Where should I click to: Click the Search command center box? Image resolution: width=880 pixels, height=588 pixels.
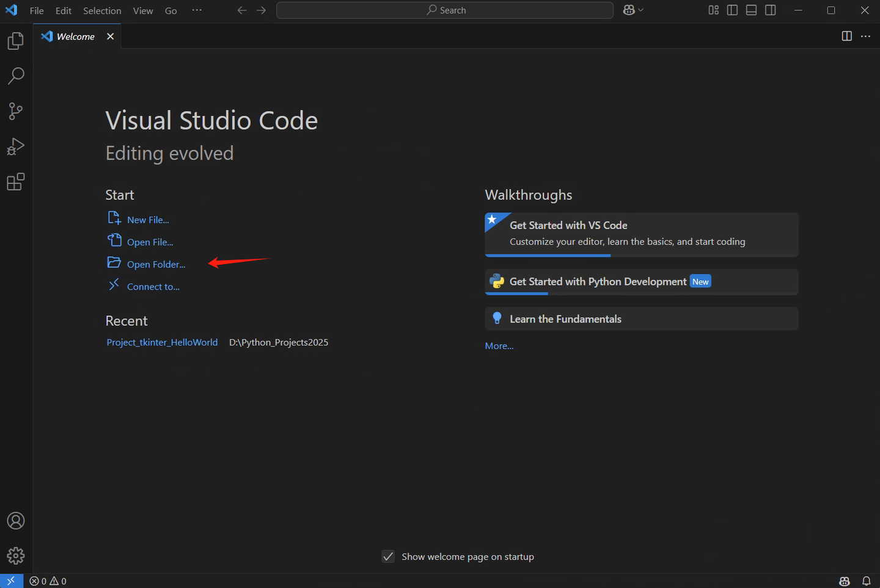(445, 10)
